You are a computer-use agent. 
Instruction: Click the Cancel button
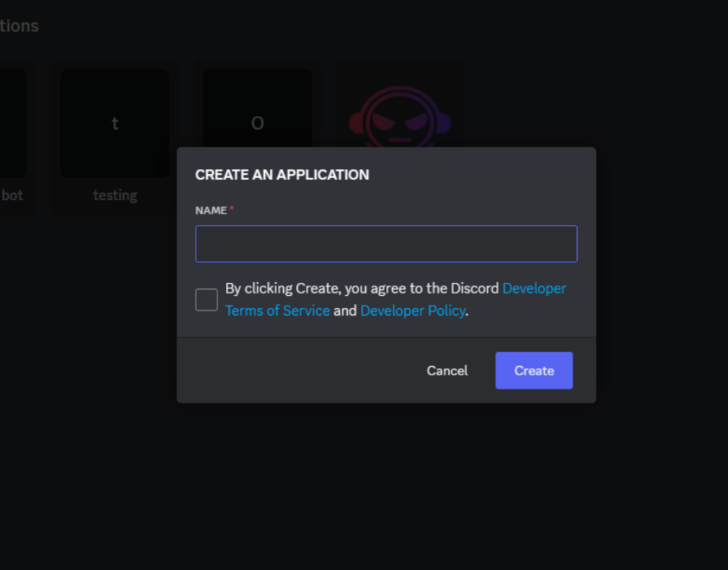[x=447, y=371]
